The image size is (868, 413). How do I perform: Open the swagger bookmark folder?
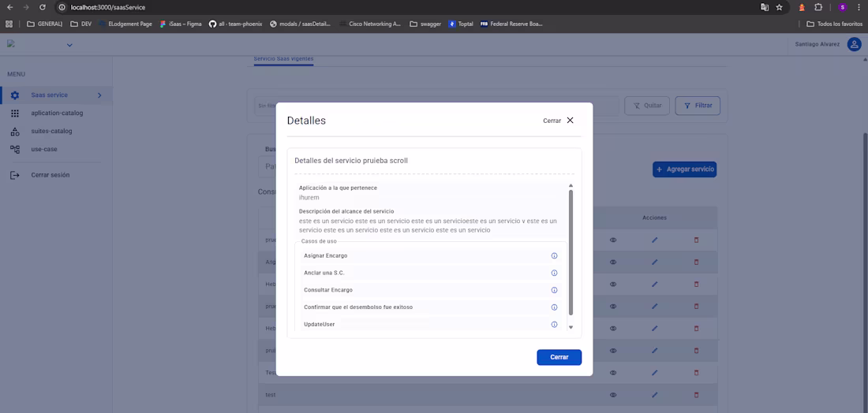click(425, 24)
